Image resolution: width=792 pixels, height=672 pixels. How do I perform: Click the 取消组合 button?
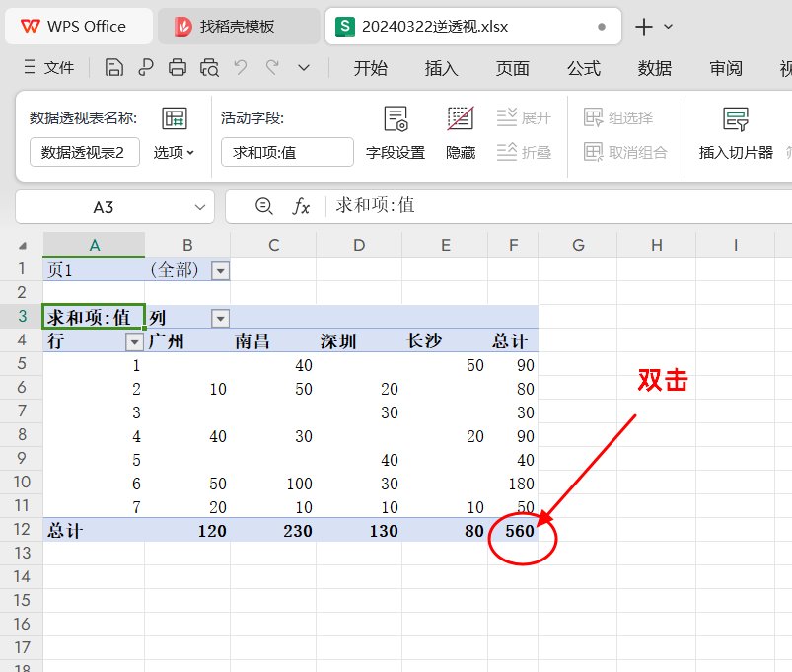pyautogui.click(x=625, y=152)
